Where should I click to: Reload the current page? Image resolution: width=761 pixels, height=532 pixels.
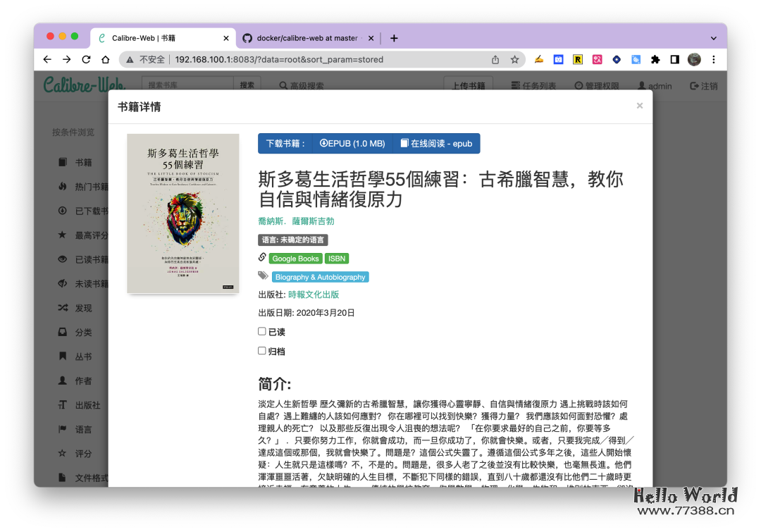(86, 59)
